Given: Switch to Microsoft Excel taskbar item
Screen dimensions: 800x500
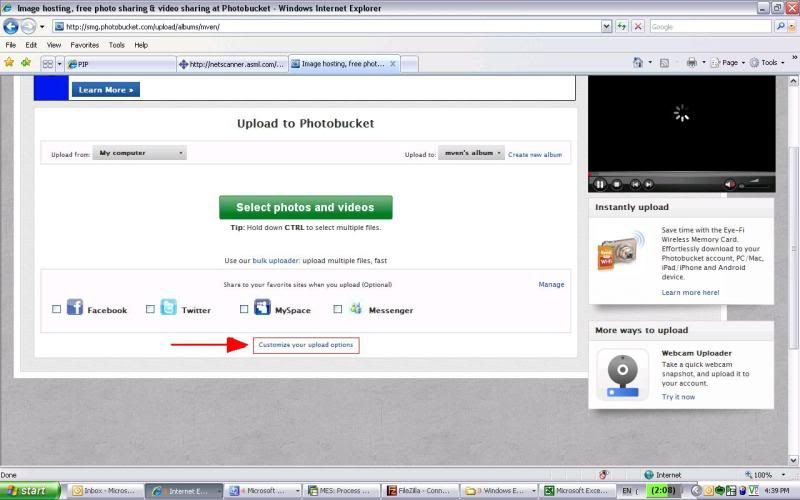Looking at the screenshot, I should pos(577,491).
